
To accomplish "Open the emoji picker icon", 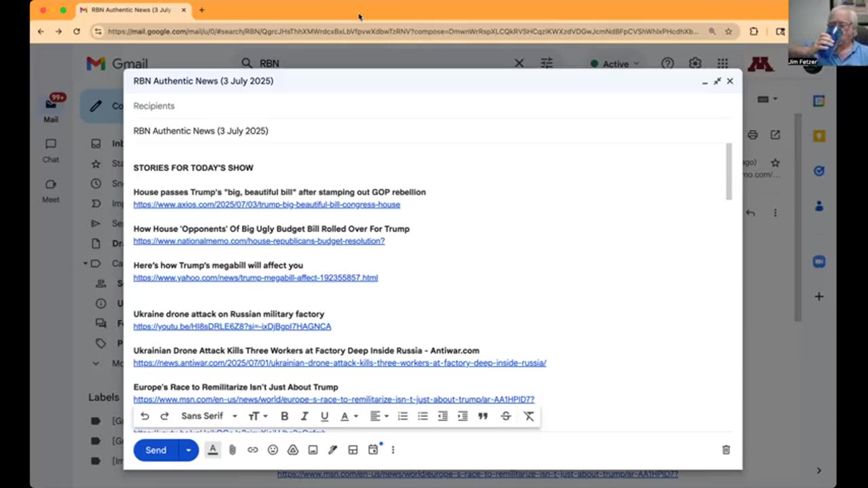I will click(x=273, y=450).
